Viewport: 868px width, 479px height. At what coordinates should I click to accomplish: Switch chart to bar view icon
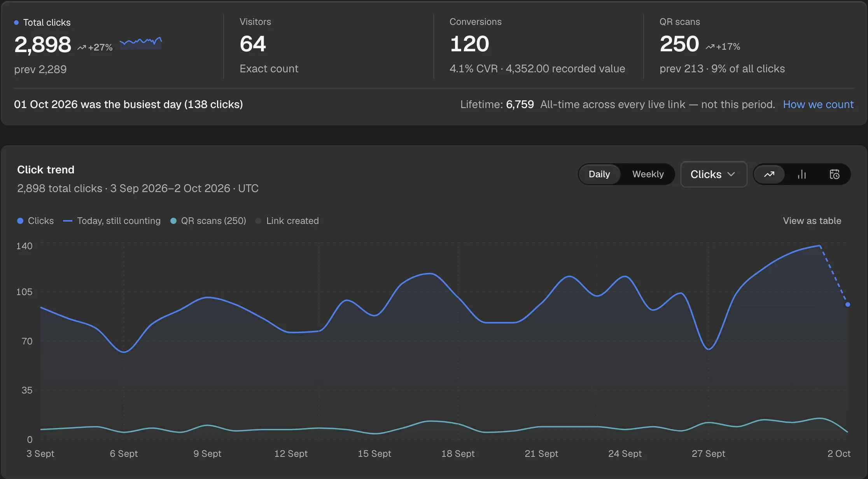(x=802, y=174)
